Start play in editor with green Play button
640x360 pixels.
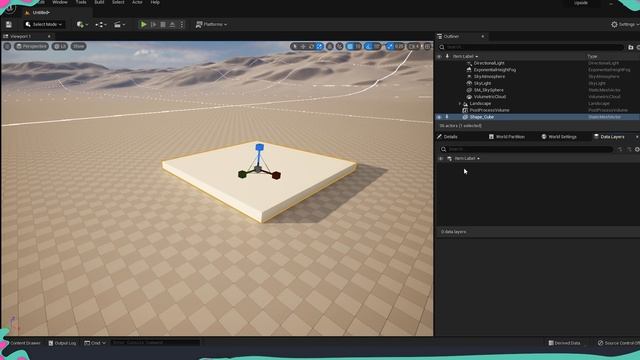(143, 24)
